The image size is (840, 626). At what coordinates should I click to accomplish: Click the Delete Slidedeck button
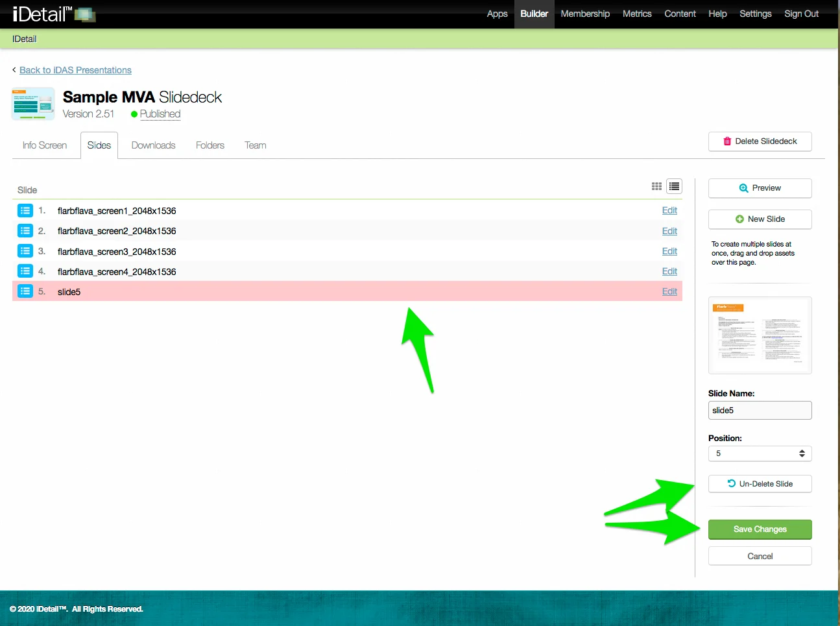pyautogui.click(x=760, y=141)
